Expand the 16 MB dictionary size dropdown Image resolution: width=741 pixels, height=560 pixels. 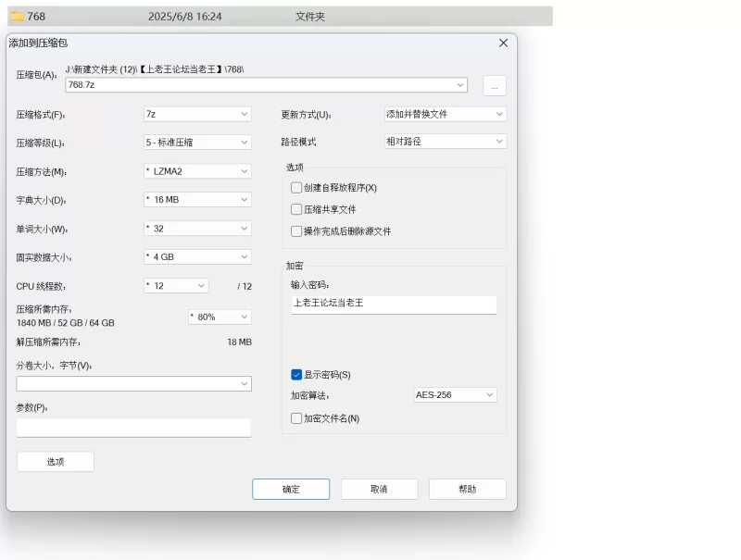pos(196,200)
